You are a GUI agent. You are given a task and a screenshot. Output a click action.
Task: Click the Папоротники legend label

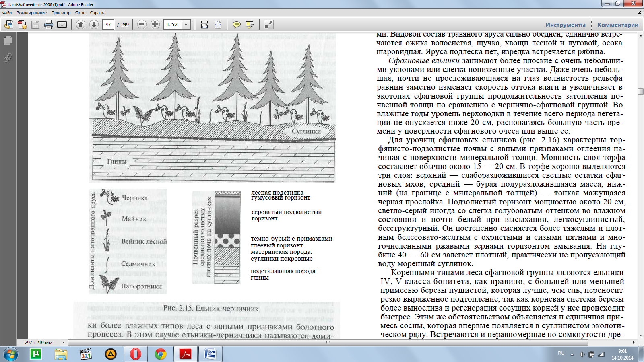click(x=141, y=286)
